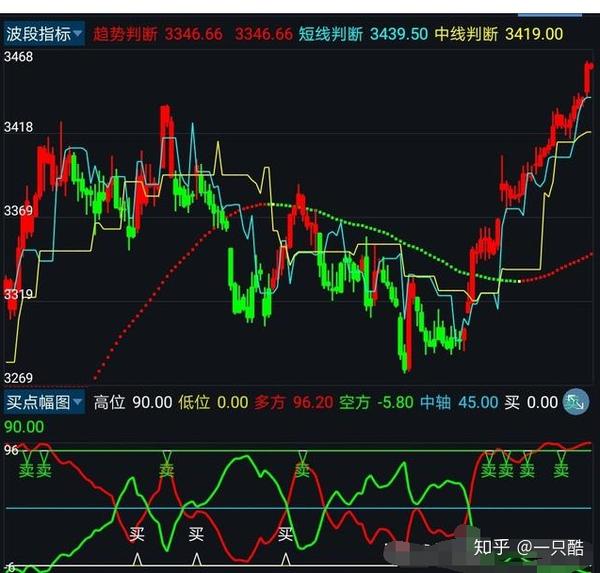Screen dimensions: 600x573
Task: Tap the round expand chart icon
Action: tap(576, 402)
